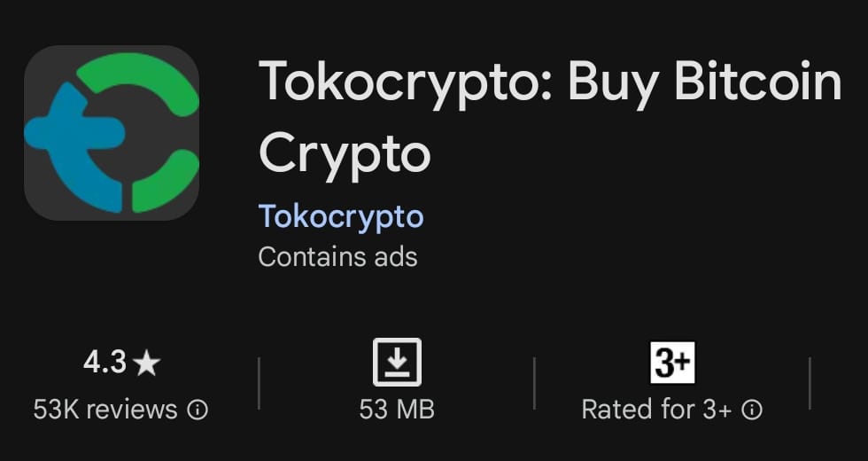The width and height of the screenshot is (868, 461).
Task: Tap the 3+ content rating badge
Action: coord(673,363)
